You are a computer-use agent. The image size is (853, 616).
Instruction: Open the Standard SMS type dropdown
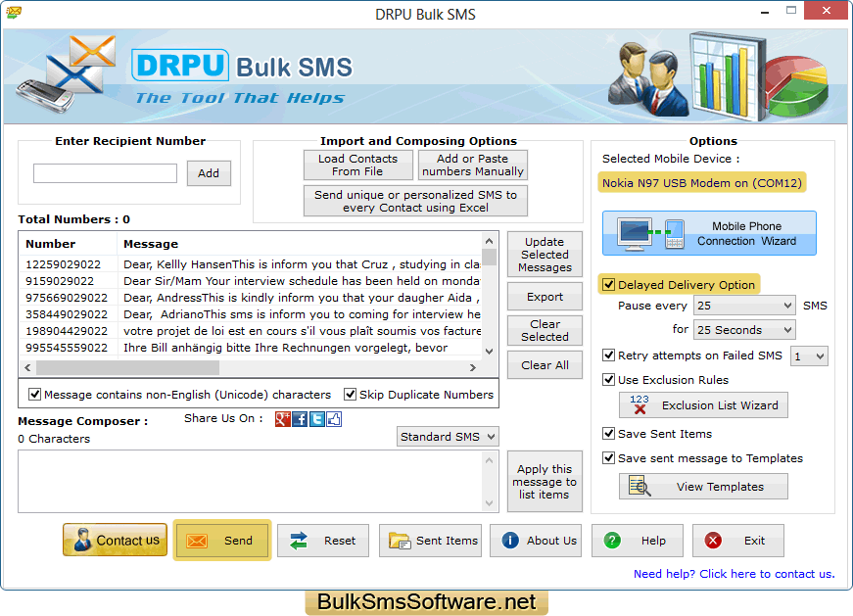click(x=448, y=437)
